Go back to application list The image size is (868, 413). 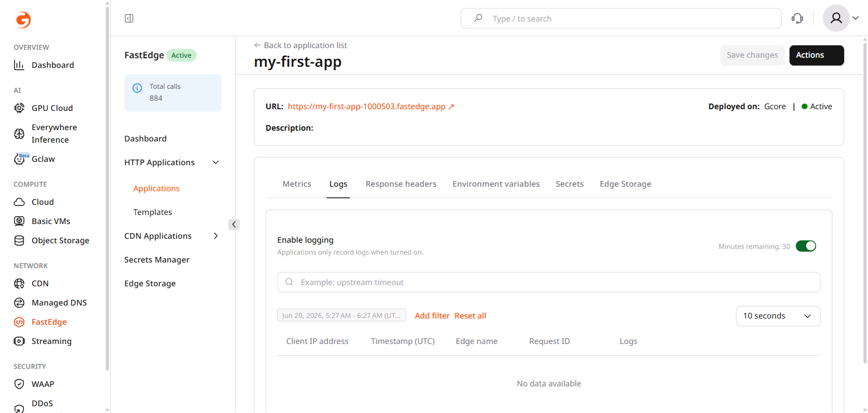[301, 45]
